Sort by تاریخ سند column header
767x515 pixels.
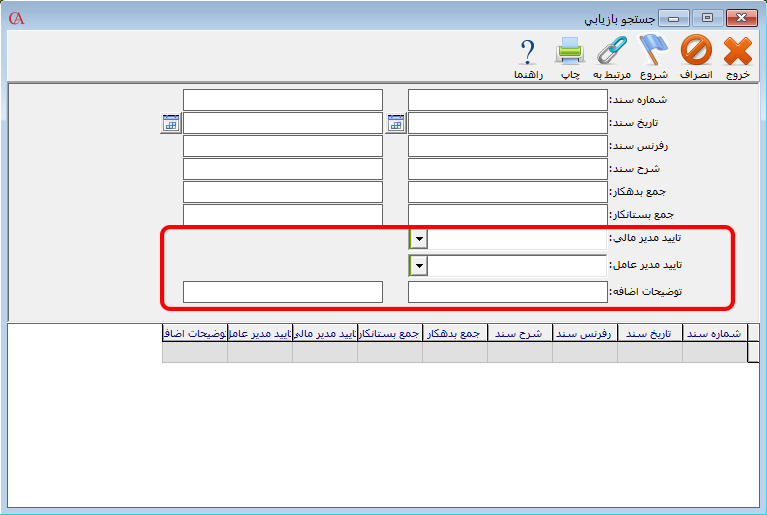click(x=650, y=333)
